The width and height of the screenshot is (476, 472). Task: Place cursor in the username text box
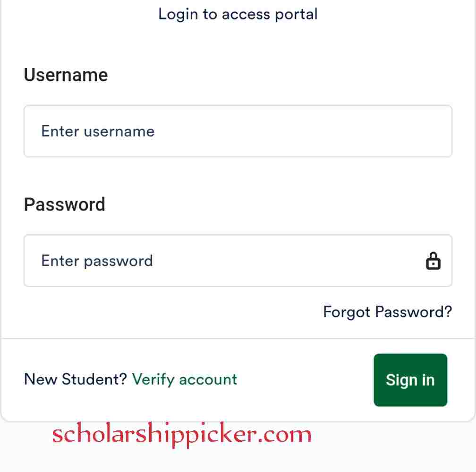click(x=238, y=131)
